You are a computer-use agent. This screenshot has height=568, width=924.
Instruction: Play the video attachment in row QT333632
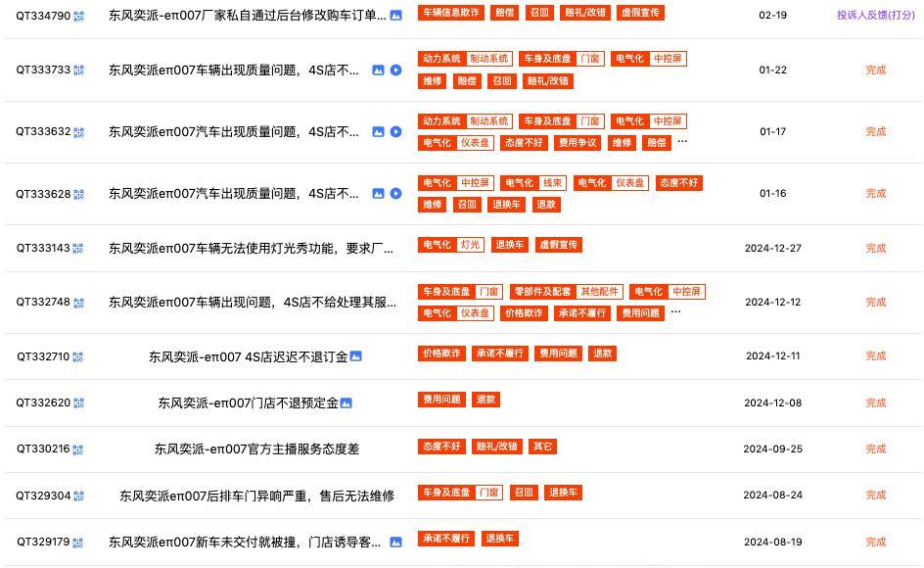coord(396,132)
